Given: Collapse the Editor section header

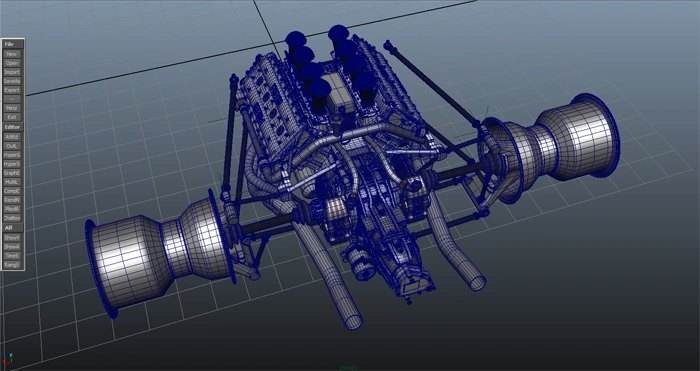Looking at the screenshot, I should tap(12, 127).
